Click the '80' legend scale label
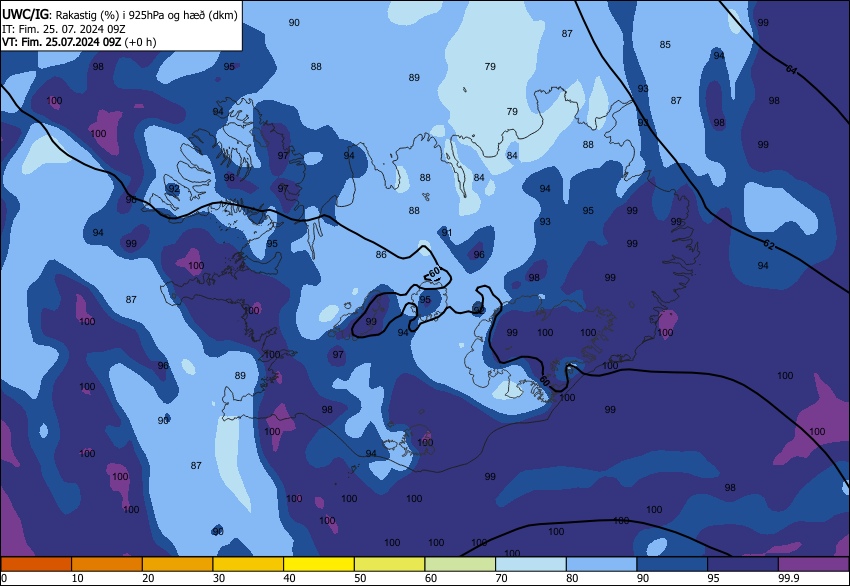The height and width of the screenshot is (586, 850). pos(572,578)
